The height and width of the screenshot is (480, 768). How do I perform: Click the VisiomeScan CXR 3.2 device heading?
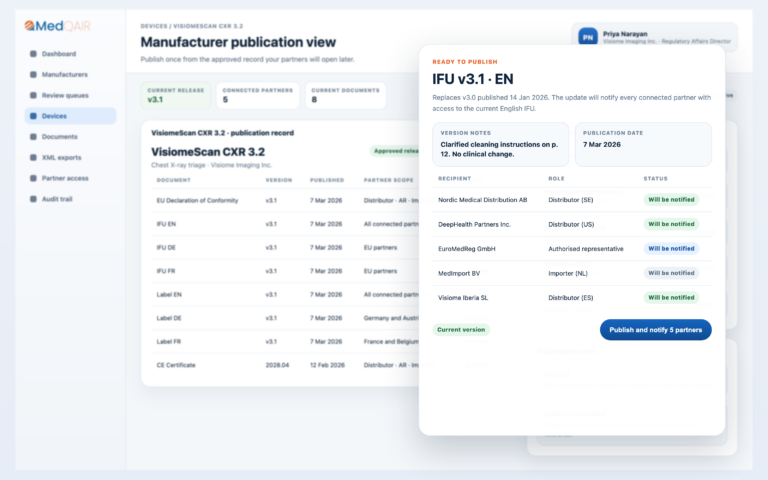[208, 152]
